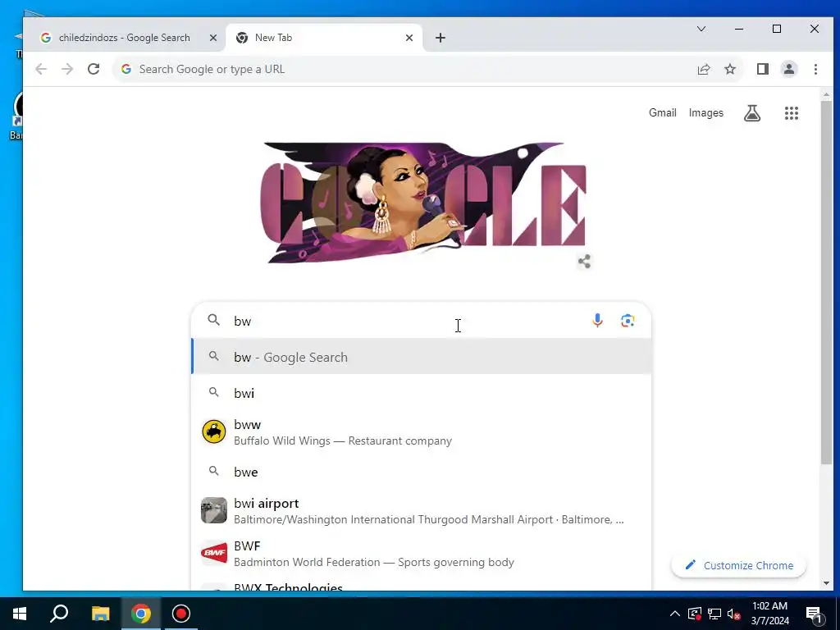Click the red recorder taskbar icon

click(x=181, y=614)
